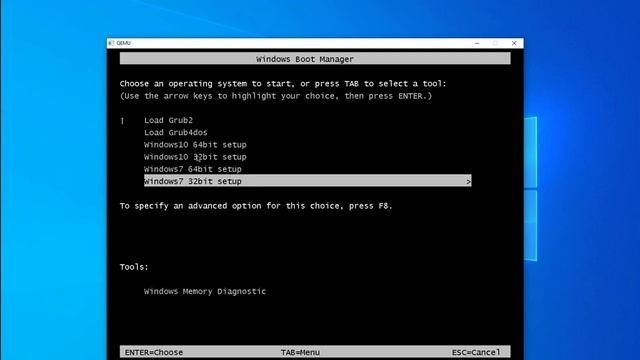Image resolution: width=640 pixels, height=360 pixels.
Task: Click the QEMU window title text
Action: coord(124,43)
